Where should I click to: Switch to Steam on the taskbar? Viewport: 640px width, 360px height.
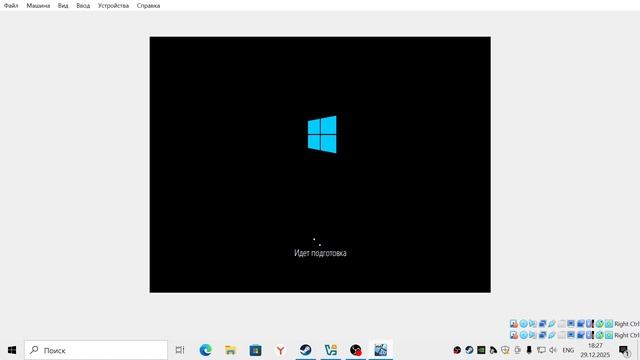pos(305,350)
